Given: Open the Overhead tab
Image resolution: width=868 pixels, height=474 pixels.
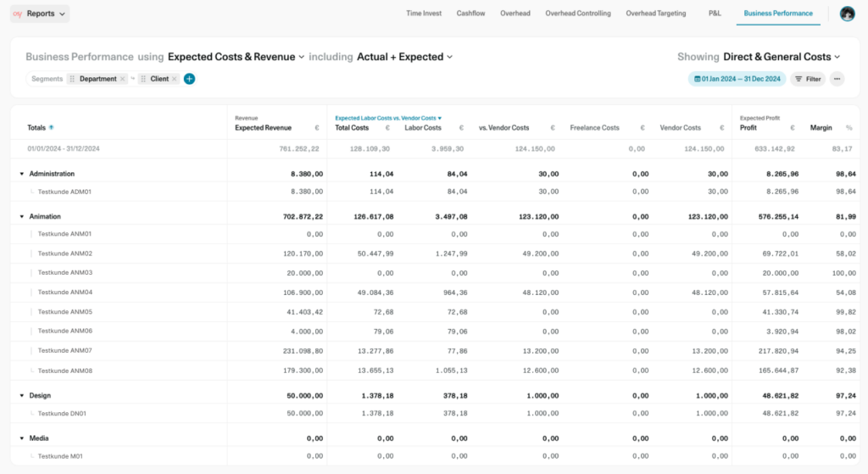Looking at the screenshot, I should (515, 14).
